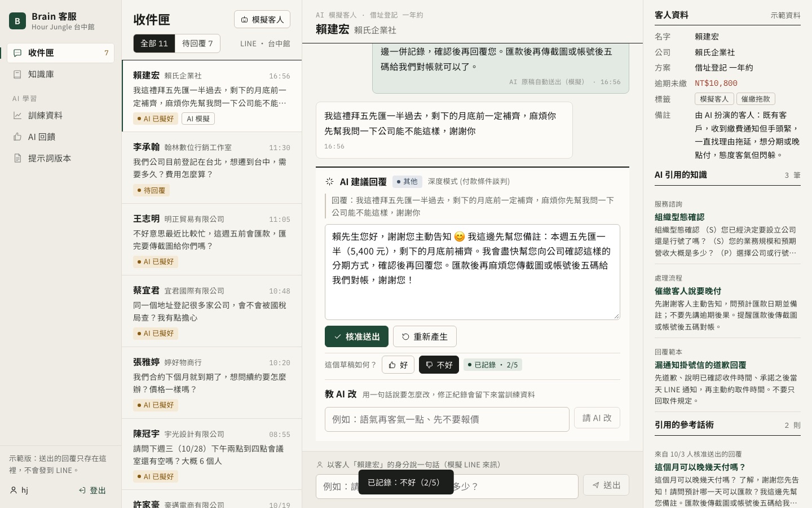Click the AI 模擬 tag on 賴建宏 row
Screen dimensions: 812x508
click(x=198, y=119)
